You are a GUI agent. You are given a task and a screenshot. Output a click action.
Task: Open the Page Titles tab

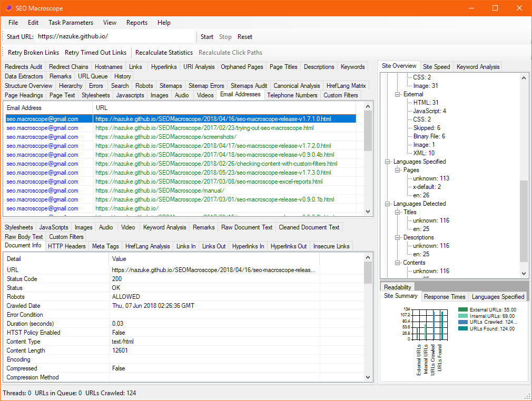pyautogui.click(x=283, y=67)
